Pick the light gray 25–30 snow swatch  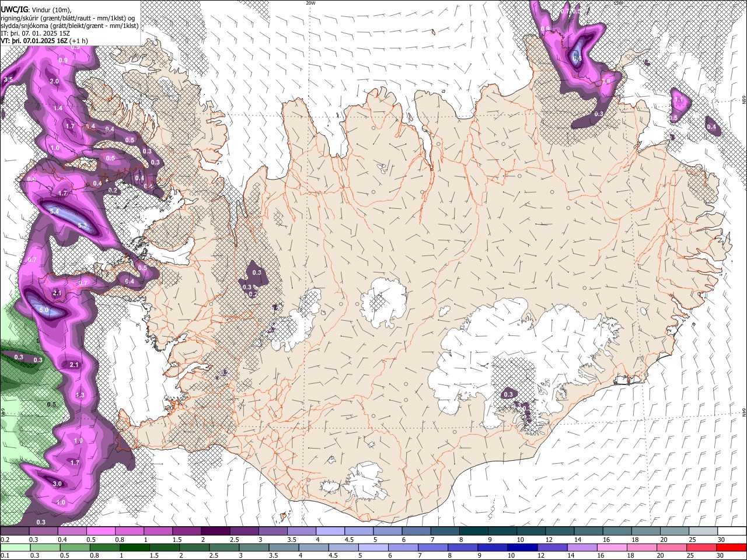coord(703,531)
